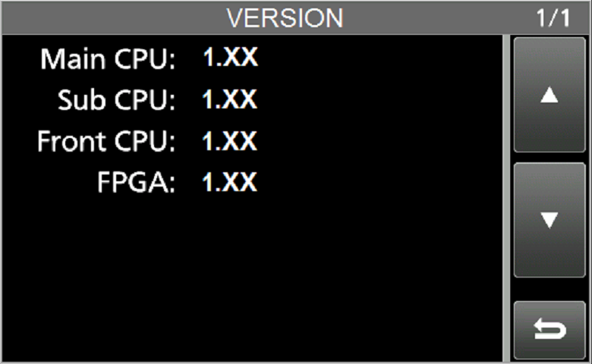Select the FPGA label
The height and width of the screenshot is (364, 592).
[135, 184]
